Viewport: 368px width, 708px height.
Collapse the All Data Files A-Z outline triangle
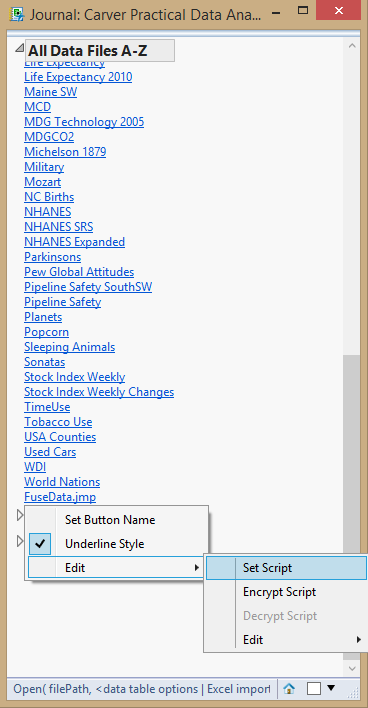click(19, 48)
